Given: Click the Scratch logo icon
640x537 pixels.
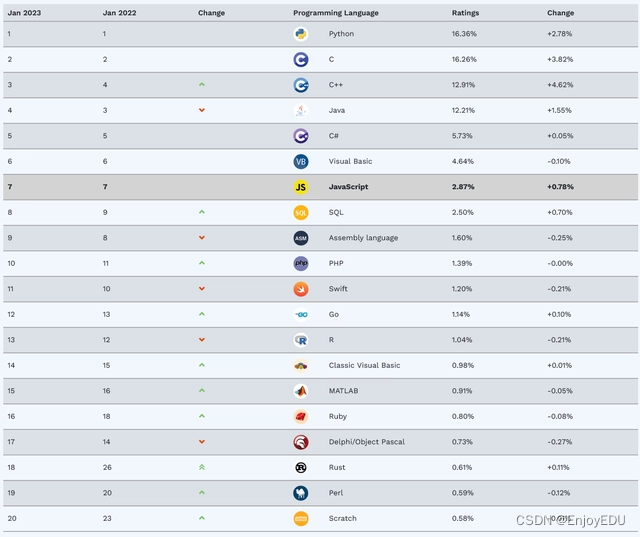Looking at the screenshot, I should coord(301,518).
